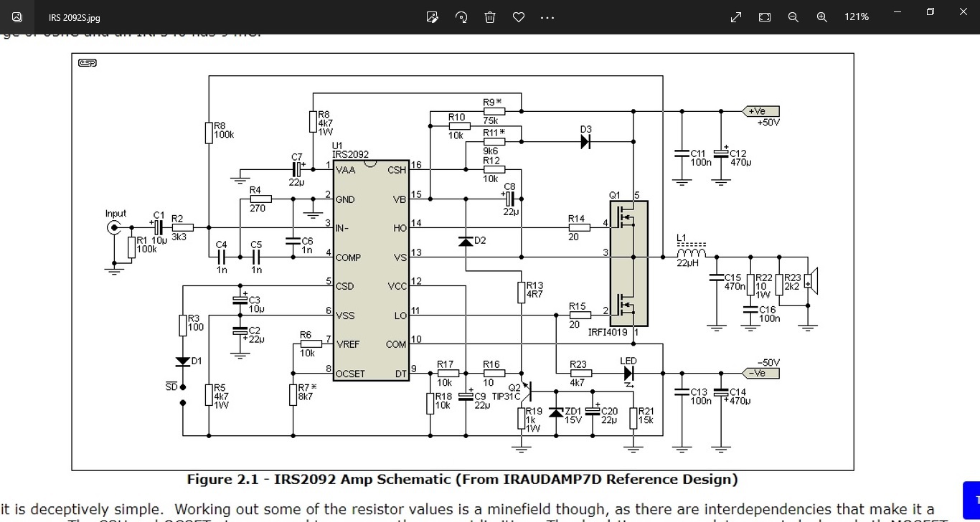Click the C15 capacitor label
The height and width of the screenshot is (522, 980).
[x=732, y=277]
